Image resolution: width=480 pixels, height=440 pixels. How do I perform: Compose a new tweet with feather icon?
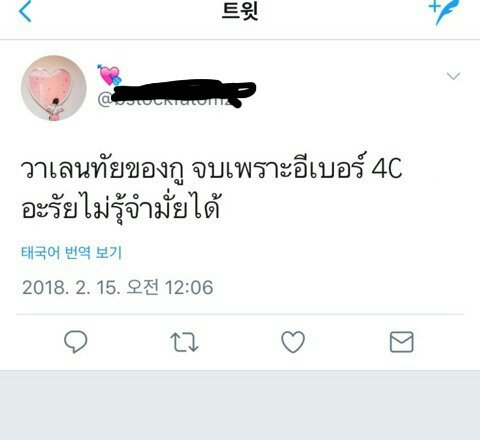445,11
